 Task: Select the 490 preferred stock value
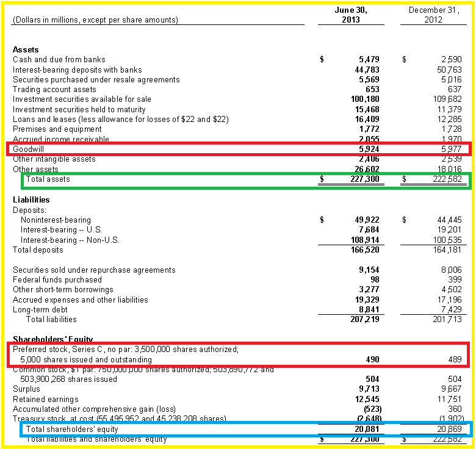372,359
